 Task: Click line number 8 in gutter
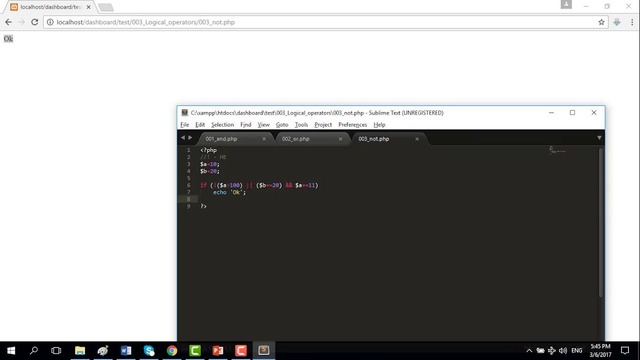(x=189, y=199)
